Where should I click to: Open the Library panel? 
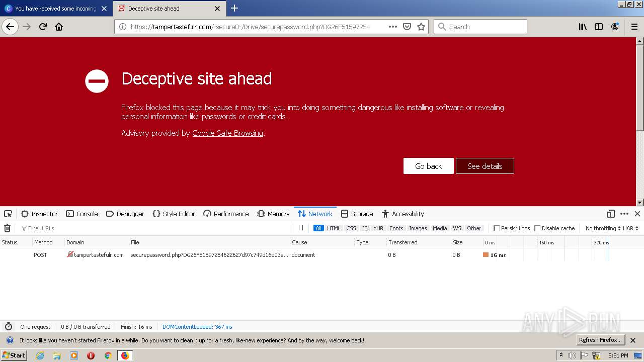click(x=583, y=27)
